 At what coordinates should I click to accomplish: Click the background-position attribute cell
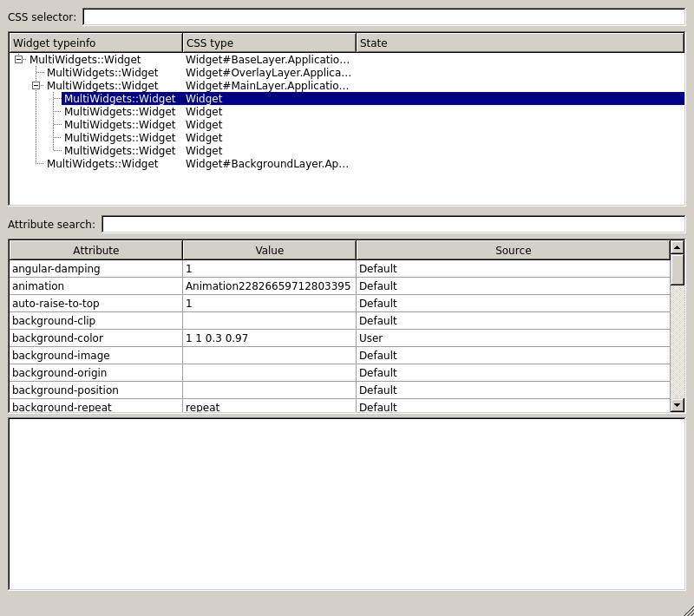[x=95, y=390]
